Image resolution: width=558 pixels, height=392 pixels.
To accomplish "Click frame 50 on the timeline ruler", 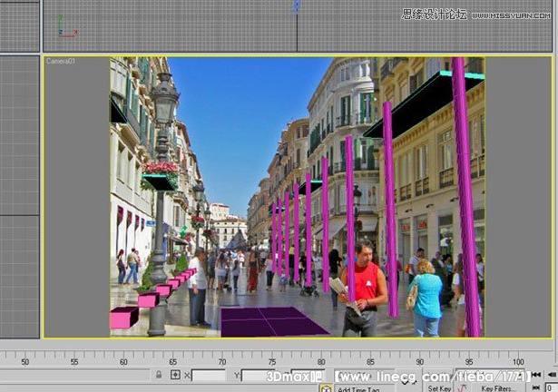I will pos(24,362).
